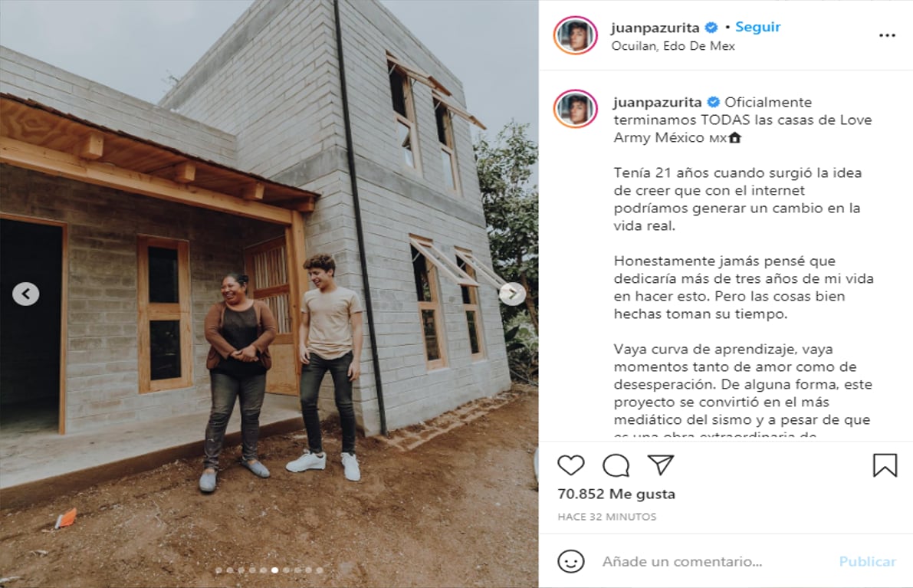913x588 pixels.
Task: View the story from header profile avatar
Action: (575, 35)
